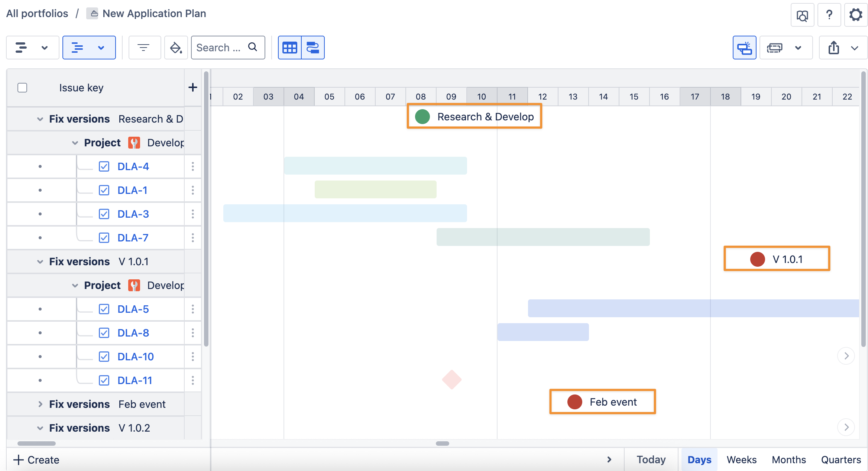Click the Today button

(651, 460)
